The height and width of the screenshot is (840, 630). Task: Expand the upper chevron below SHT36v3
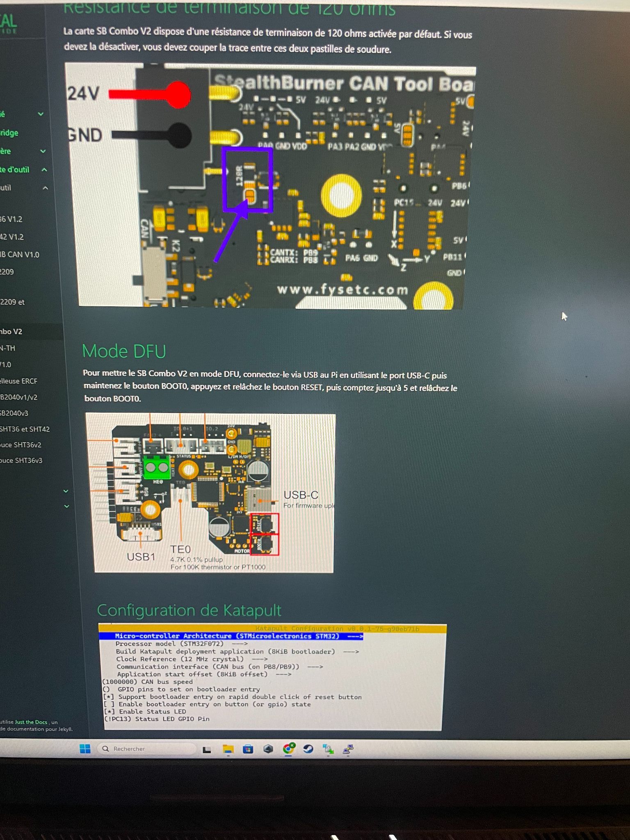(x=66, y=491)
